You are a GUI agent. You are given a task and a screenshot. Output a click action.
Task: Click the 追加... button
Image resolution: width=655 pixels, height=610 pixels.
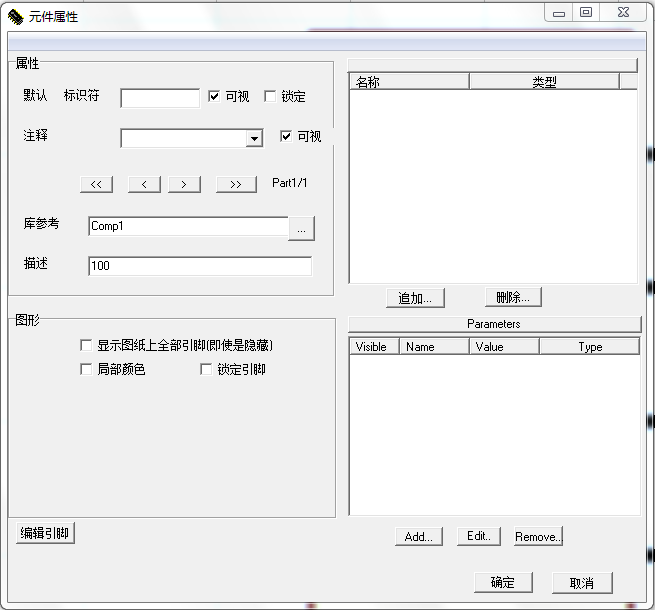point(415,298)
